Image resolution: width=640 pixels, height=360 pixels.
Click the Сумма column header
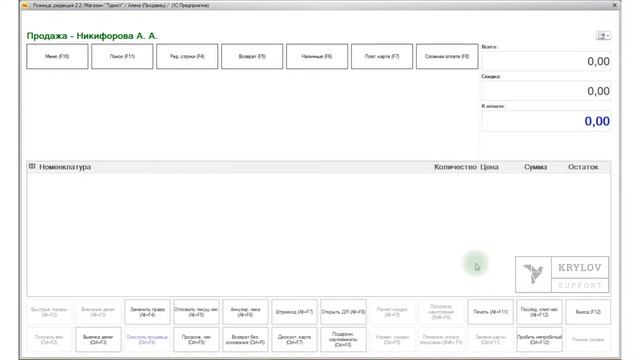click(536, 167)
